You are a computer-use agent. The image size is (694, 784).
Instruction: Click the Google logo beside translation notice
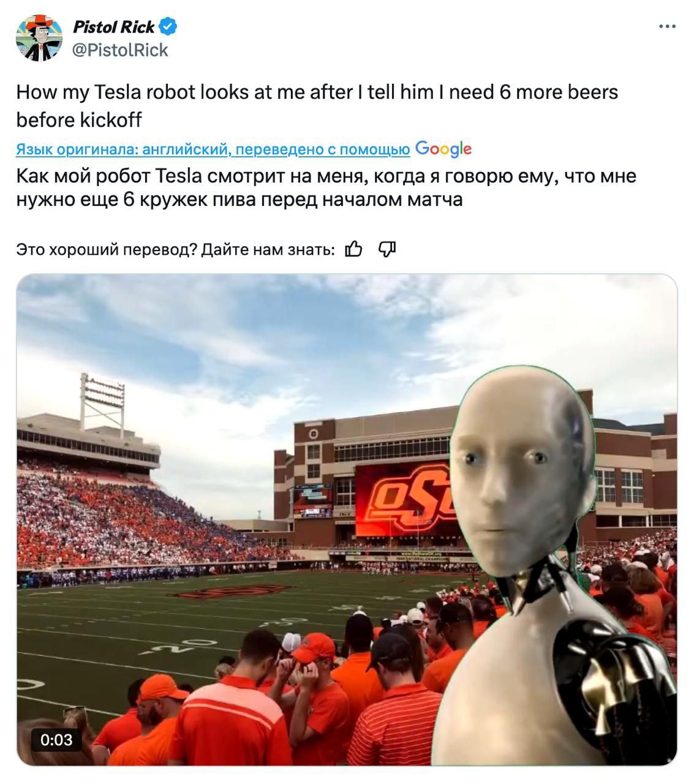coord(443,149)
